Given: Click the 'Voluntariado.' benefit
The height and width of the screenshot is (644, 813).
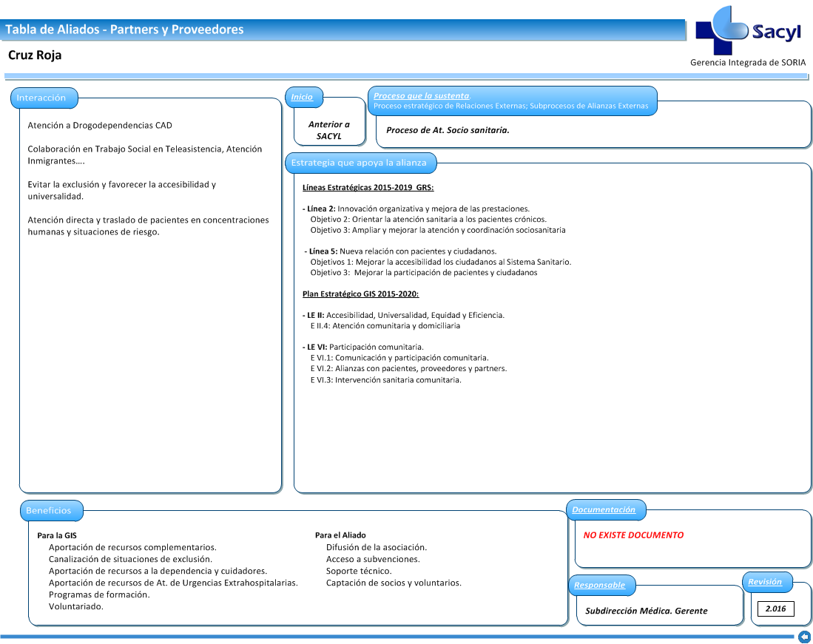Looking at the screenshot, I should (76, 607).
